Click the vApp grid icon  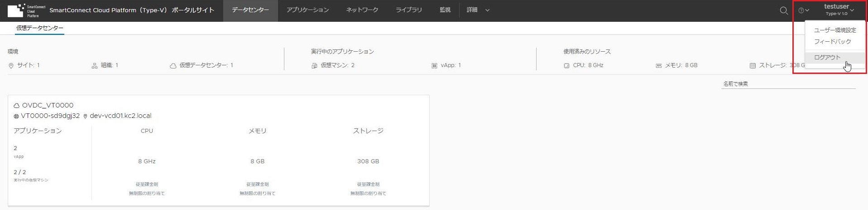(x=434, y=66)
